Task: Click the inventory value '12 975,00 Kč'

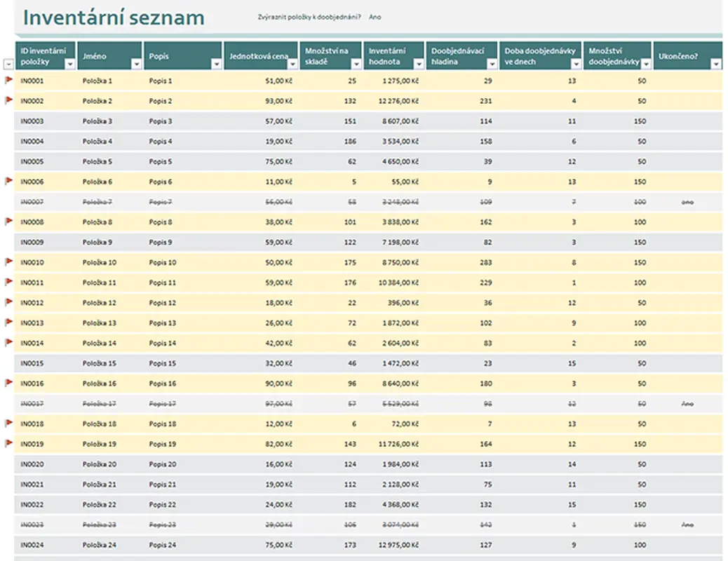Action: [x=398, y=545]
